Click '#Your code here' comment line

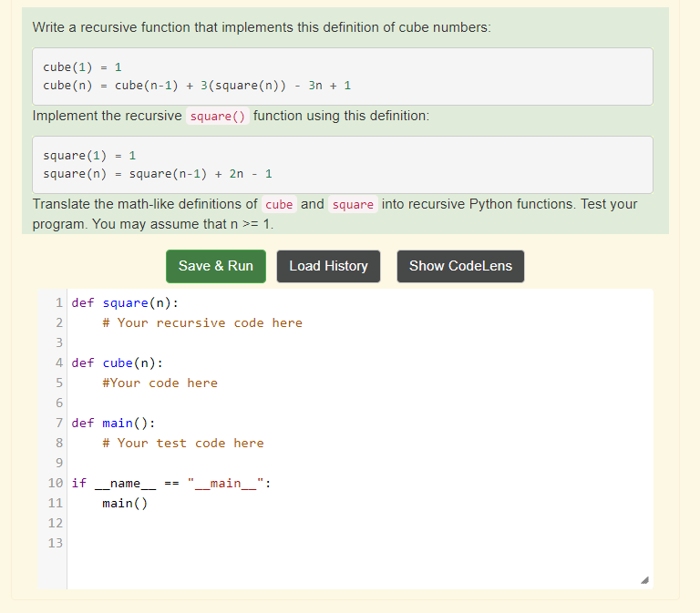click(x=160, y=383)
